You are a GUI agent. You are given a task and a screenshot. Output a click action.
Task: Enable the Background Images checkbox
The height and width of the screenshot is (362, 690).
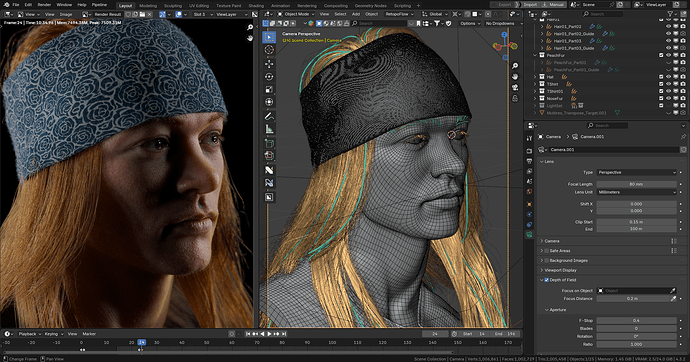(x=547, y=260)
